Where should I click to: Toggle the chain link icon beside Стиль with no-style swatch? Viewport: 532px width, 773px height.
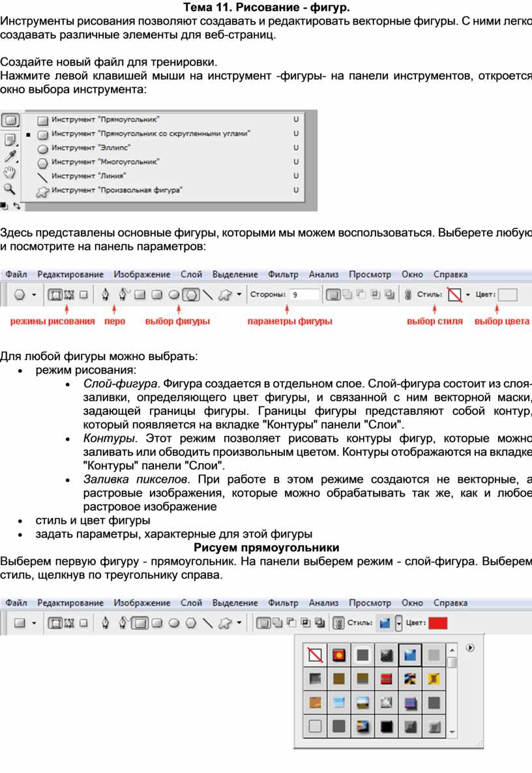[408, 295]
